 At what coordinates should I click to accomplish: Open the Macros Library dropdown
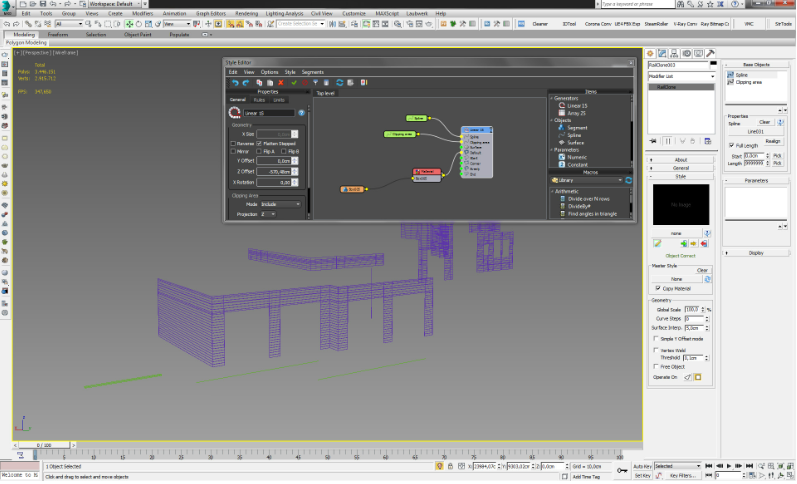(x=587, y=180)
